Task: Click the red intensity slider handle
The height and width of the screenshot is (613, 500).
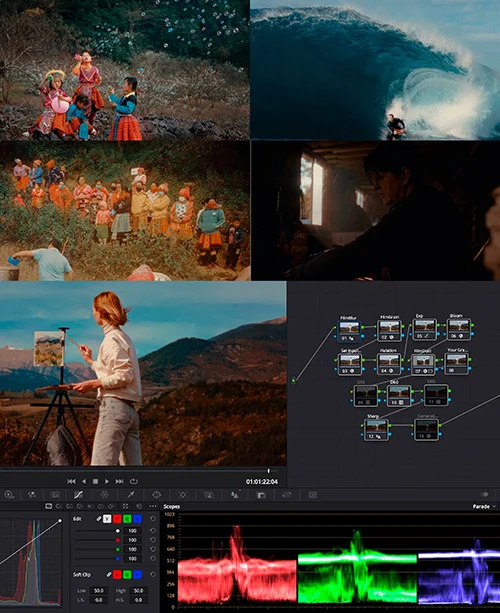Action: [118, 540]
